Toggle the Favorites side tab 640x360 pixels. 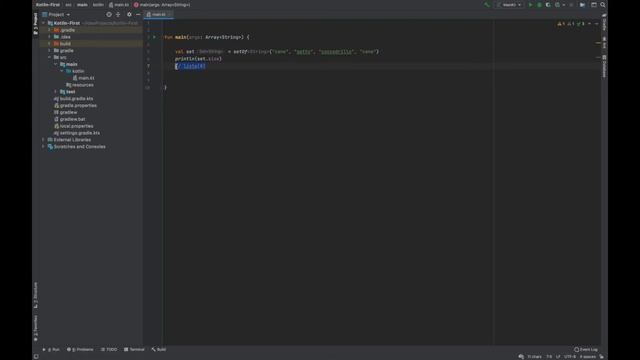(36, 328)
